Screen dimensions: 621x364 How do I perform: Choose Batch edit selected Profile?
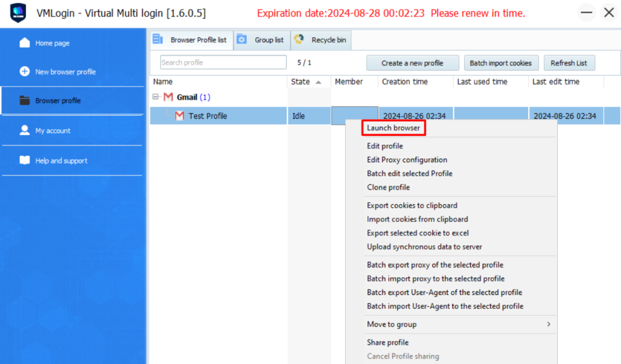409,173
